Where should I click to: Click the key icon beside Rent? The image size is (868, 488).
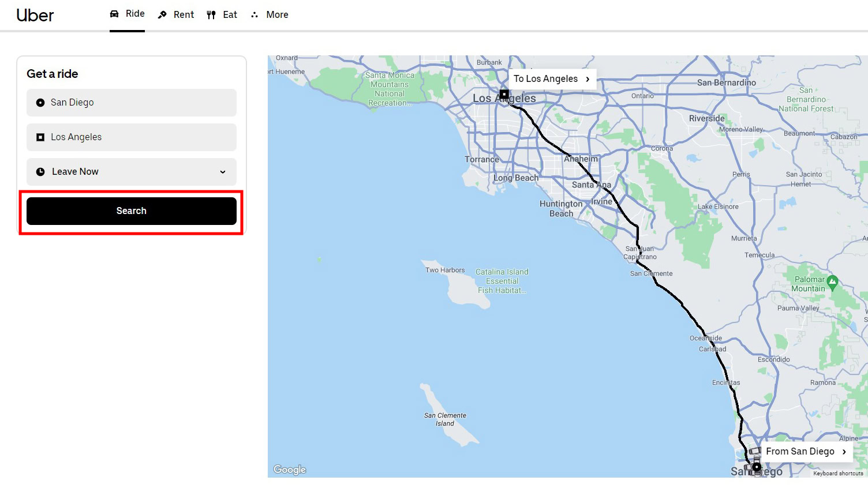point(162,15)
